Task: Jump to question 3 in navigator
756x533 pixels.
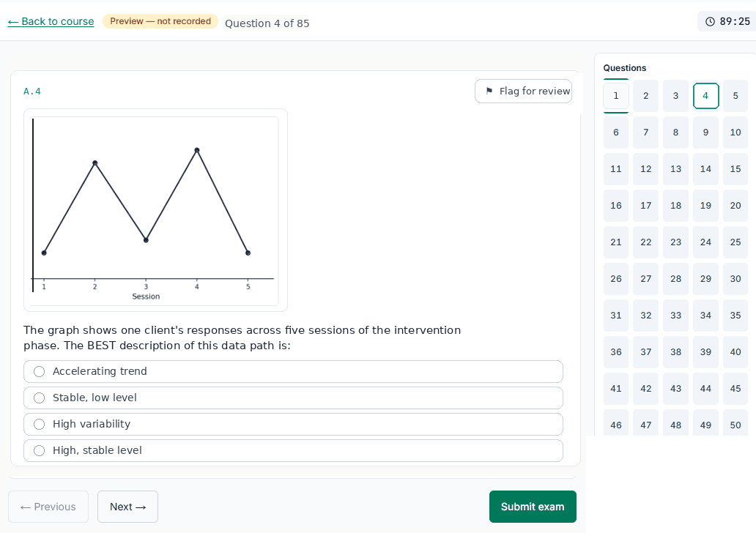Action: coord(676,96)
